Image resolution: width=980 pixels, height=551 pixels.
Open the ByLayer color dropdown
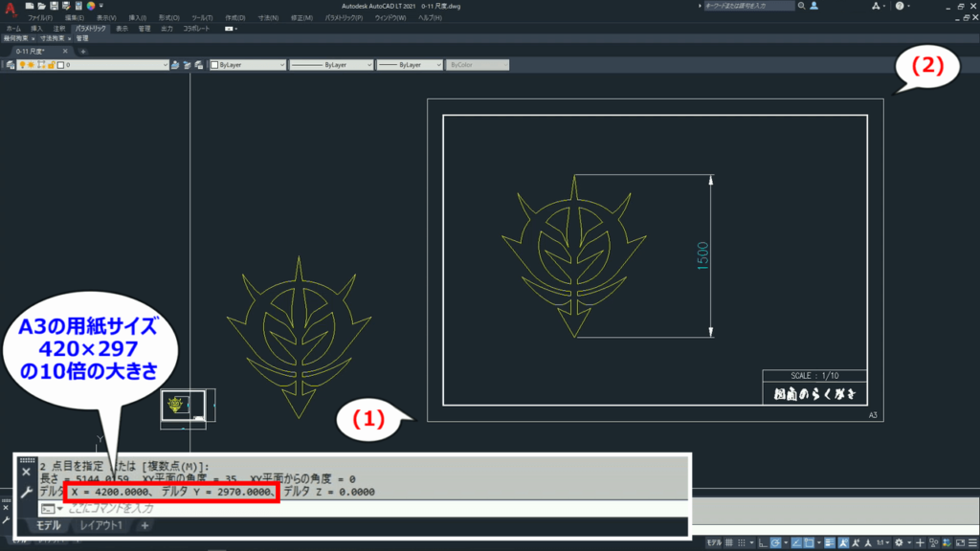[248, 65]
